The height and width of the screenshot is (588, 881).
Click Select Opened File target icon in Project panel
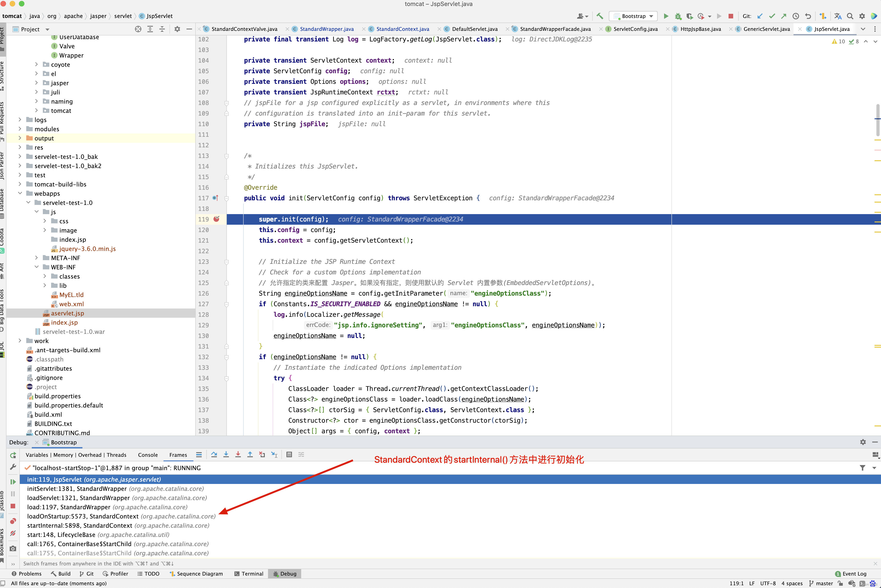138,29
